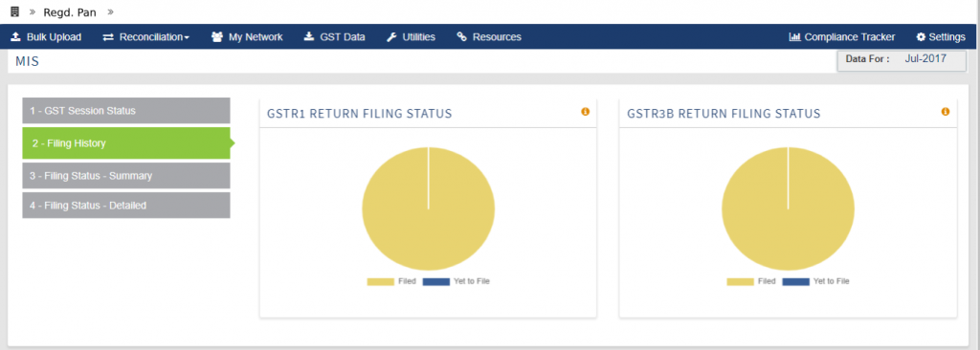
Task: Click the GST Data download icon
Action: [x=309, y=37]
